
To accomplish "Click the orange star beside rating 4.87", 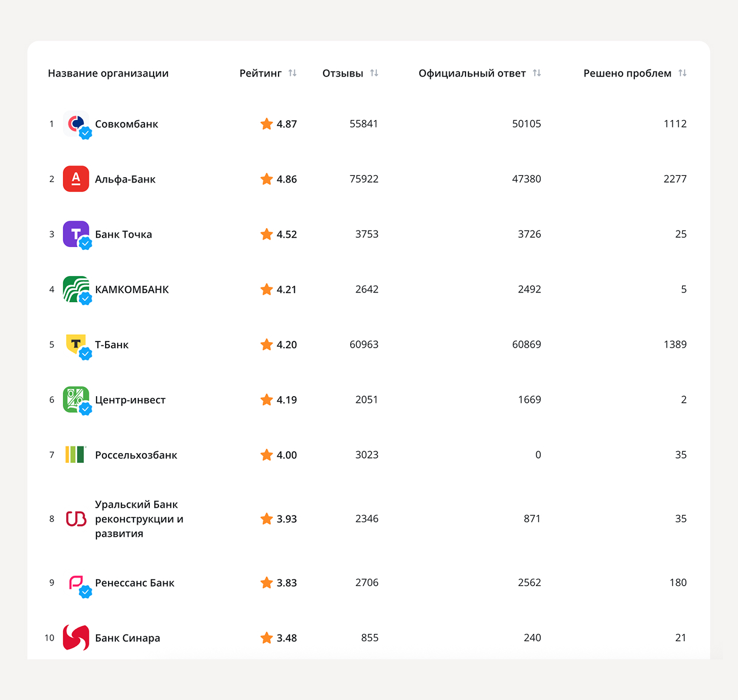I will pyautogui.click(x=266, y=124).
